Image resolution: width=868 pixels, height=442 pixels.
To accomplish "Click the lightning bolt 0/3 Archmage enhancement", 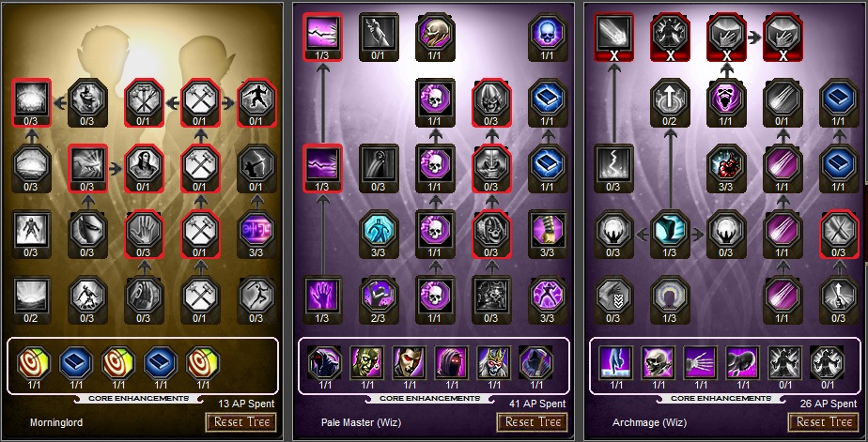I will [613, 163].
